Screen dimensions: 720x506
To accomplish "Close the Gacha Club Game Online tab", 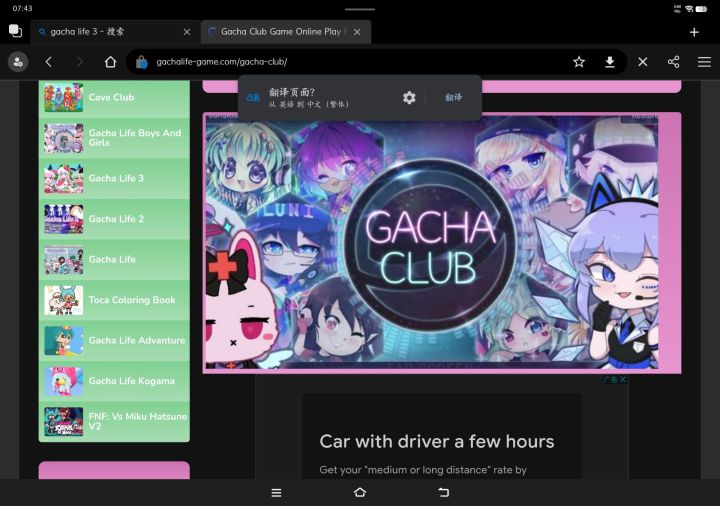I will point(357,32).
